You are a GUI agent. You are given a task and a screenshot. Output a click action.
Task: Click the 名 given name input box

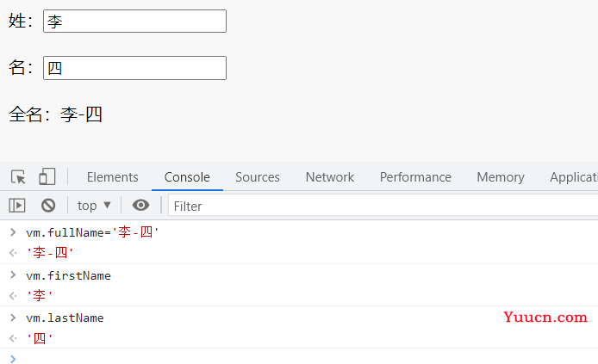tap(134, 68)
